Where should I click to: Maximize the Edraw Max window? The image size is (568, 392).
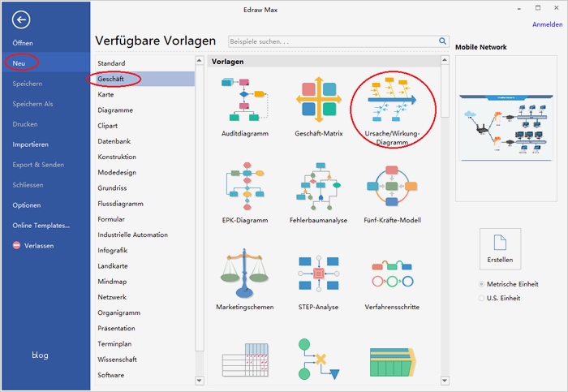pos(538,7)
